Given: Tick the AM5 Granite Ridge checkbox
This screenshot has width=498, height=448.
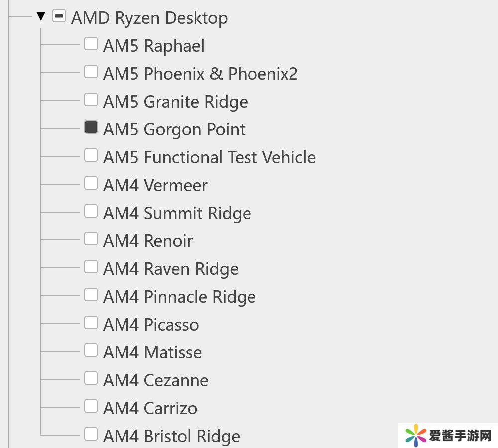Looking at the screenshot, I should pyautogui.click(x=91, y=100).
